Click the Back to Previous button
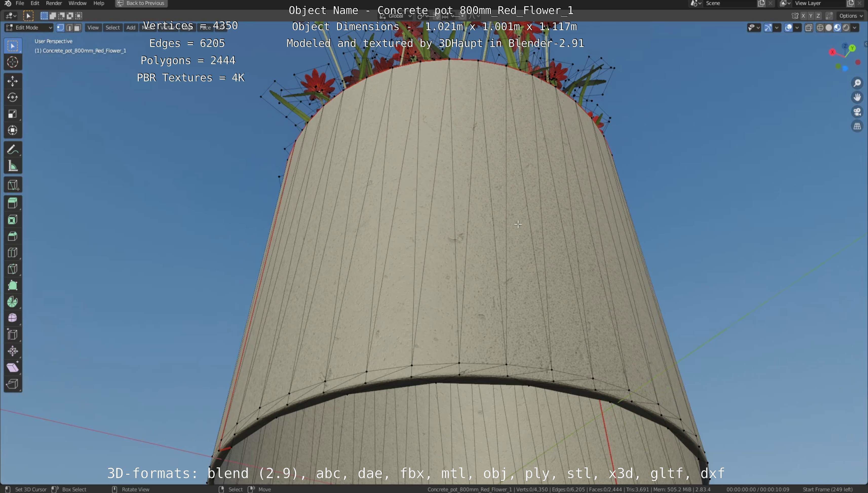 (141, 3)
